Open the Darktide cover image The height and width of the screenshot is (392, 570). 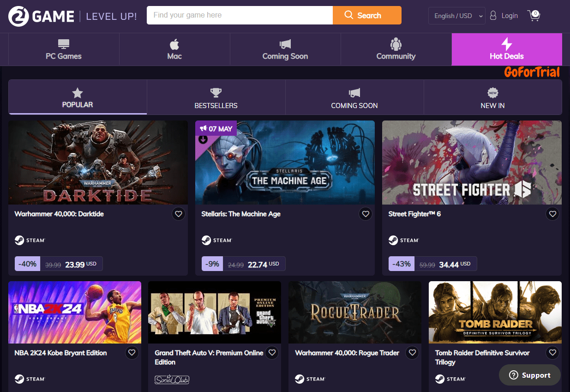(98, 163)
